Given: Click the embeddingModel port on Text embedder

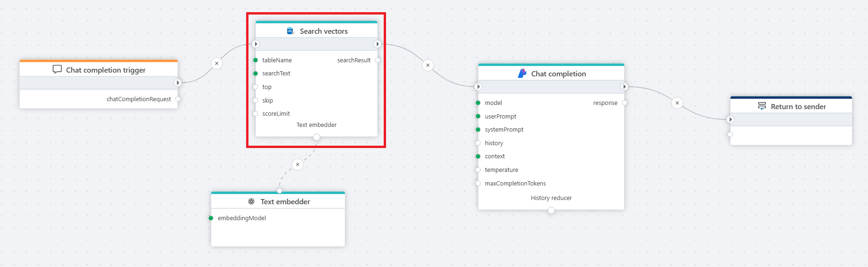Looking at the screenshot, I should pyautogui.click(x=211, y=218).
